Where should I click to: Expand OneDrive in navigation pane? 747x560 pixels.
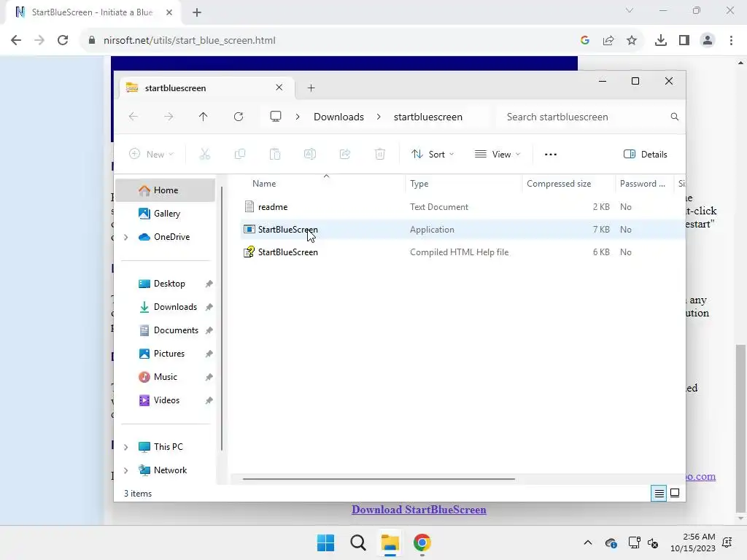pyautogui.click(x=125, y=237)
